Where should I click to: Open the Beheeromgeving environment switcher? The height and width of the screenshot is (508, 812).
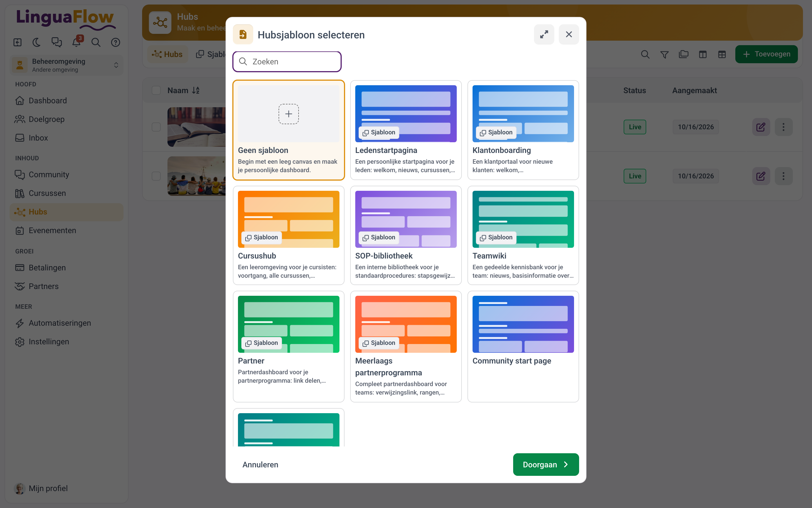(67, 65)
